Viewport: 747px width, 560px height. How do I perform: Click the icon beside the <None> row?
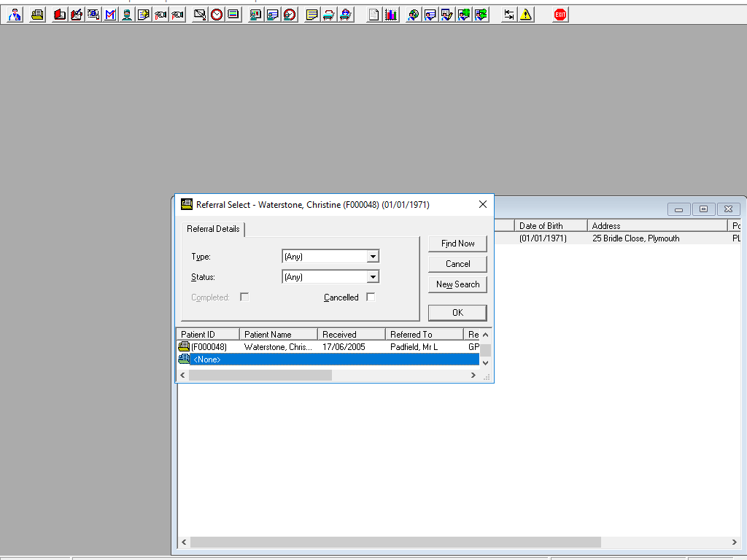click(x=184, y=359)
